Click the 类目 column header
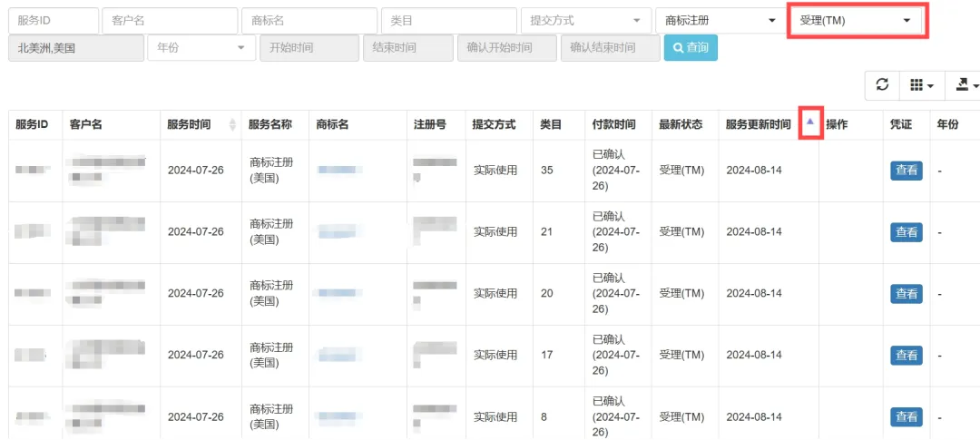 click(x=551, y=124)
